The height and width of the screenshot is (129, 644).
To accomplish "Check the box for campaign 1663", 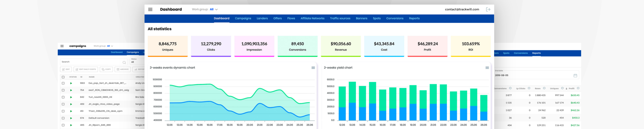I will [63, 83].
